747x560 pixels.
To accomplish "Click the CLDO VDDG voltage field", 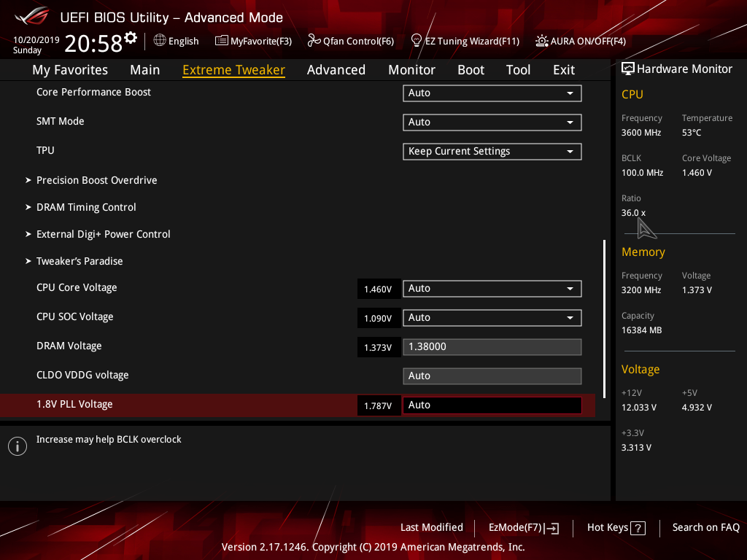I will click(x=492, y=376).
